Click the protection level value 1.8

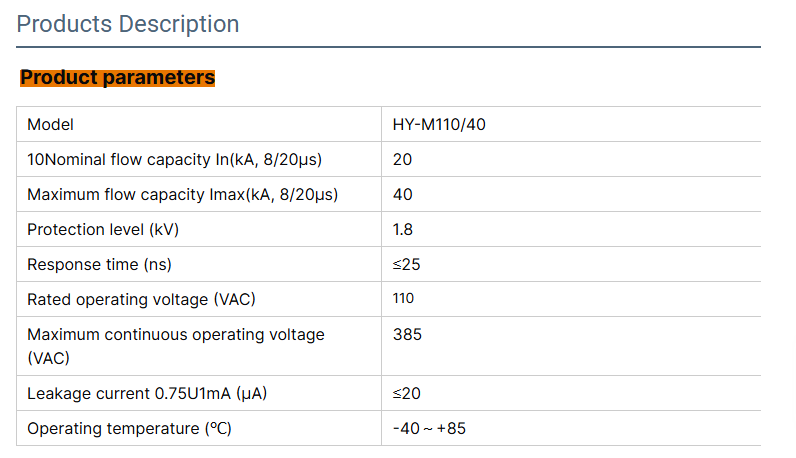(x=403, y=230)
